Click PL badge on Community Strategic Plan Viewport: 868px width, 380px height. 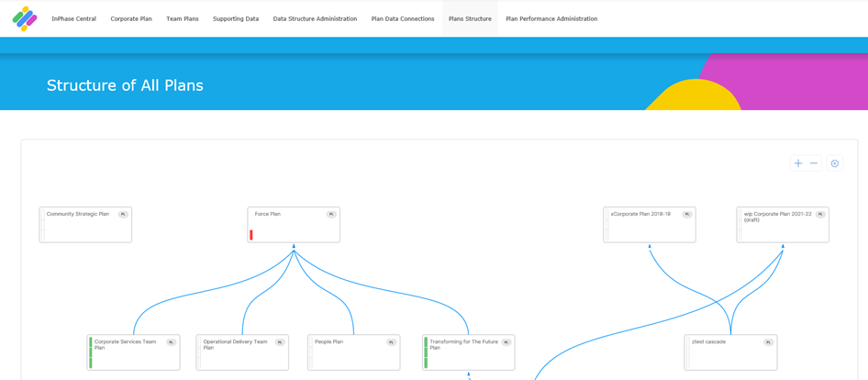pyautogui.click(x=124, y=214)
